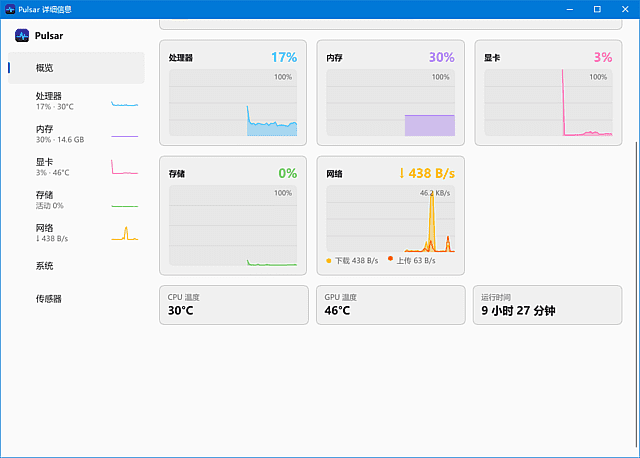Select the 概览 overview tab in sidebar

click(76, 68)
